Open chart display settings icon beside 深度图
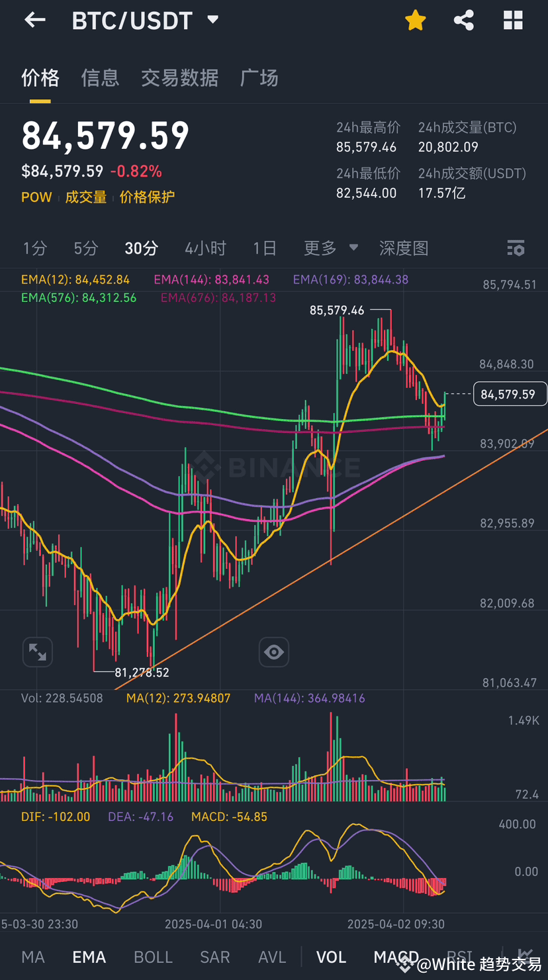The image size is (548, 980). click(x=516, y=248)
